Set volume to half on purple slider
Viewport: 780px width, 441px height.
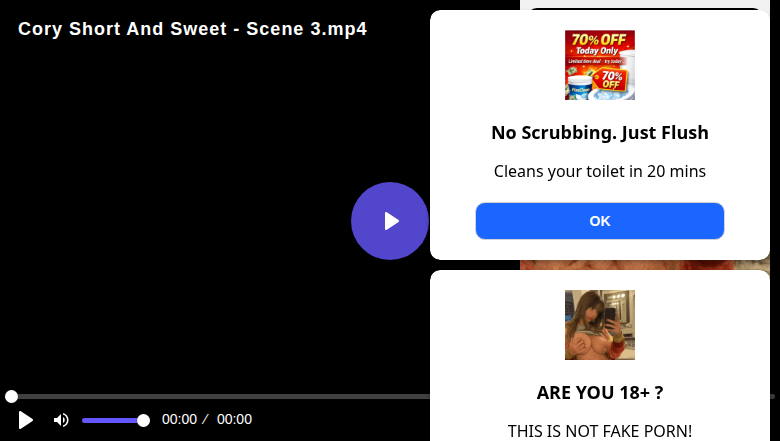[113, 421]
